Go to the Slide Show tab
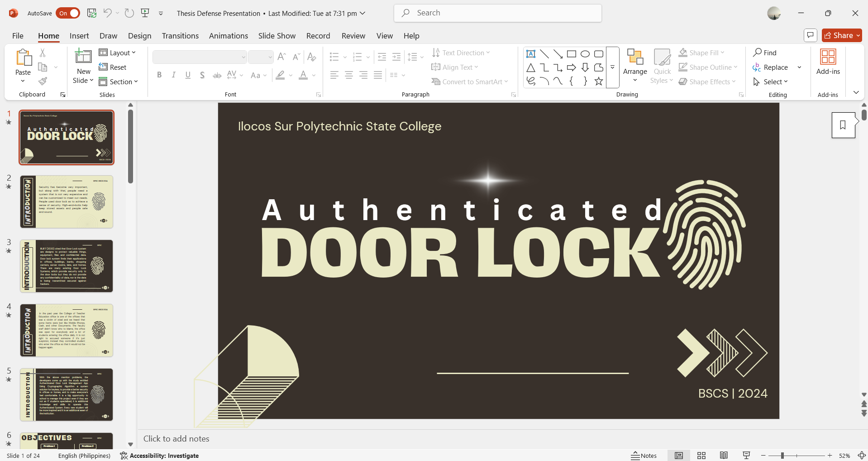The image size is (868, 461). point(277,36)
